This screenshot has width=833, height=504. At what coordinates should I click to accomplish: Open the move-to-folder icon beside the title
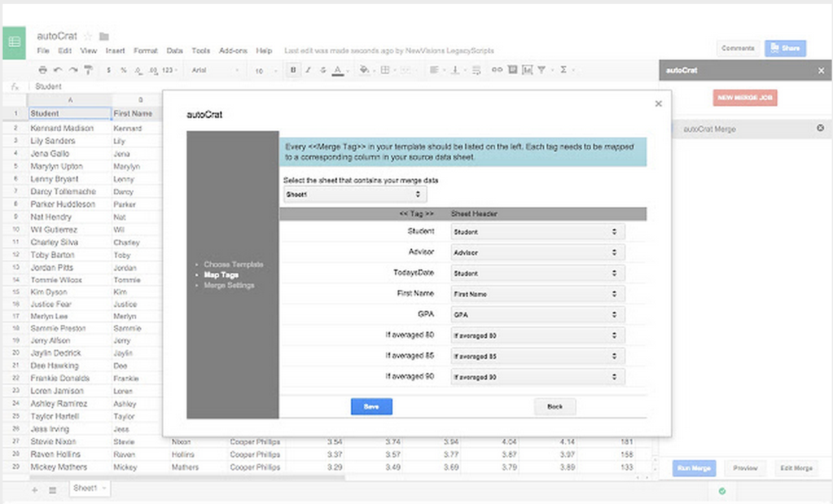(104, 36)
